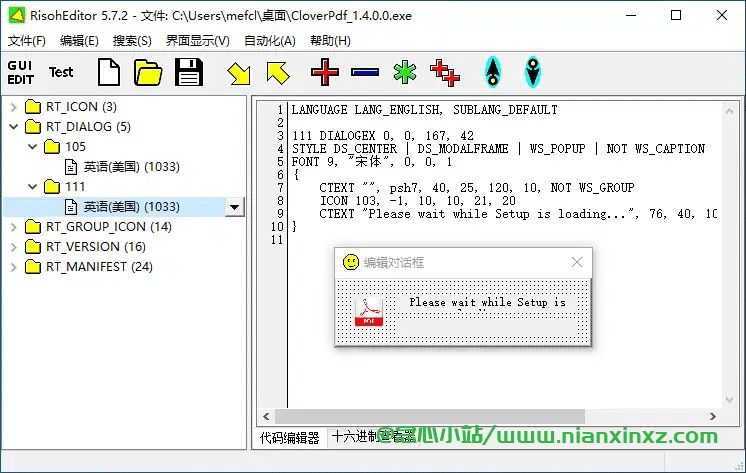The height and width of the screenshot is (473, 746).
Task: Open the 文件(F) menu
Action: point(27,41)
